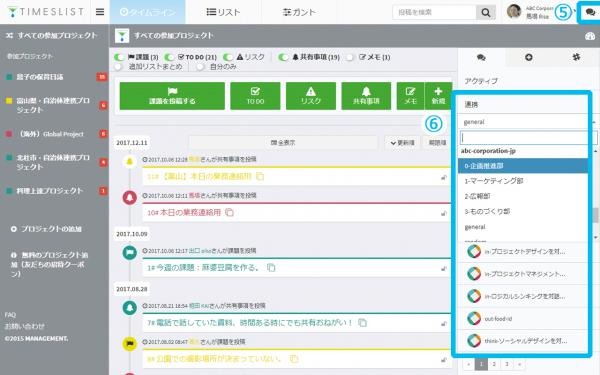
Task: Toggle the 共有事項 (19) filter switch
Action: click(283, 57)
